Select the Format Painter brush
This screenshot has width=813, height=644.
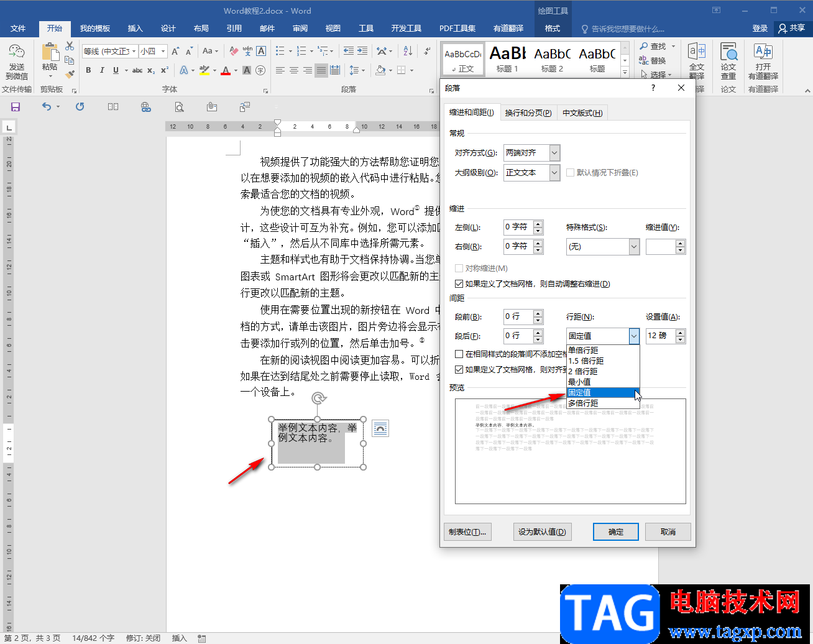point(70,74)
